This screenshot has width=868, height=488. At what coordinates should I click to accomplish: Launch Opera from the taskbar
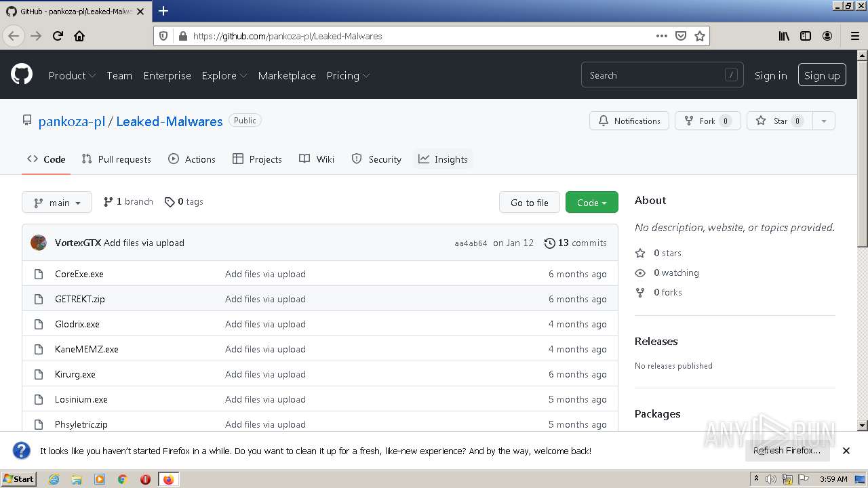pos(145,479)
